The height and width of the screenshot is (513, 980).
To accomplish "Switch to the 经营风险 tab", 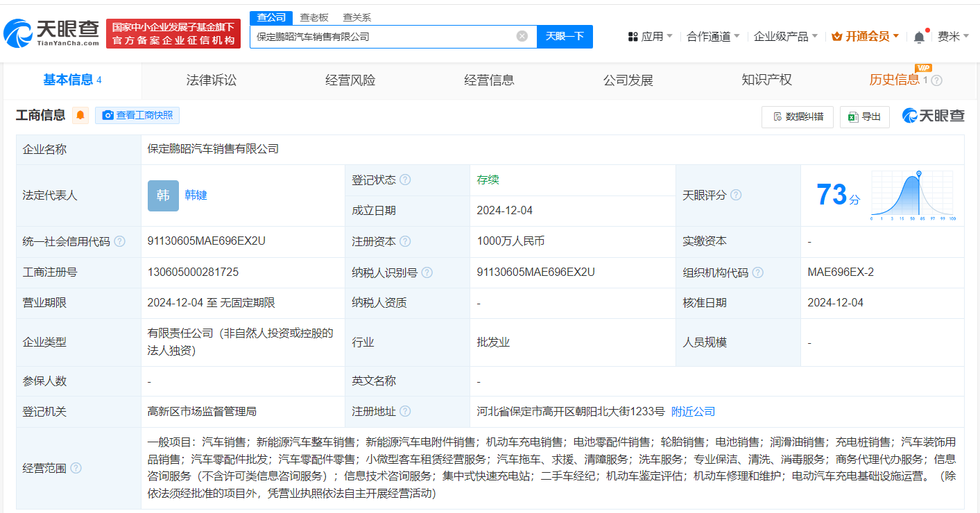I will pos(350,80).
